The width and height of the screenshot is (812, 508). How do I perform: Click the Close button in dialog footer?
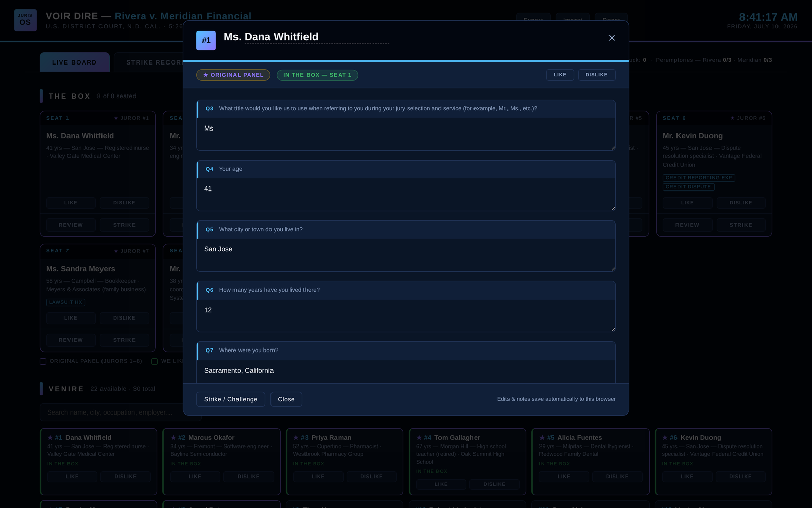[x=286, y=399]
